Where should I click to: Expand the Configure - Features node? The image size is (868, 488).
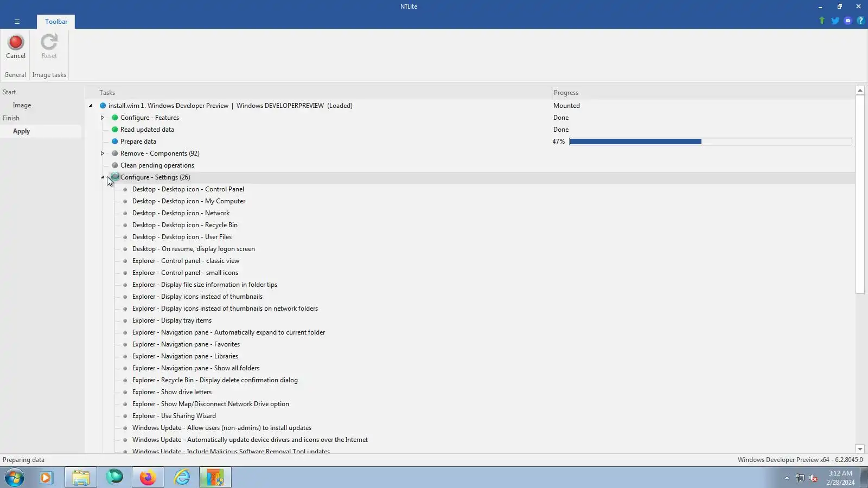coord(102,118)
